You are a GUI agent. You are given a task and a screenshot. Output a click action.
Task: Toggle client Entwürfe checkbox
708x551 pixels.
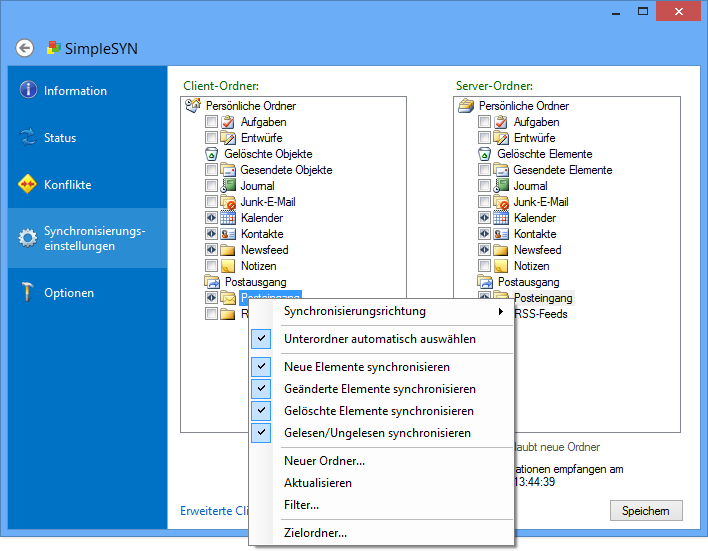point(211,137)
